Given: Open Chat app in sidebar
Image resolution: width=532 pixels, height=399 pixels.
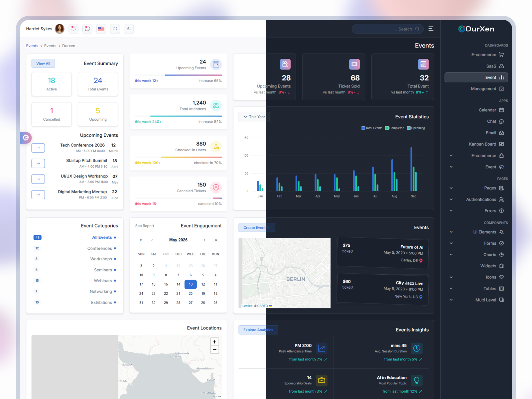Looking at the screenshot, I should pyautogui.click(x=476, y=121).
